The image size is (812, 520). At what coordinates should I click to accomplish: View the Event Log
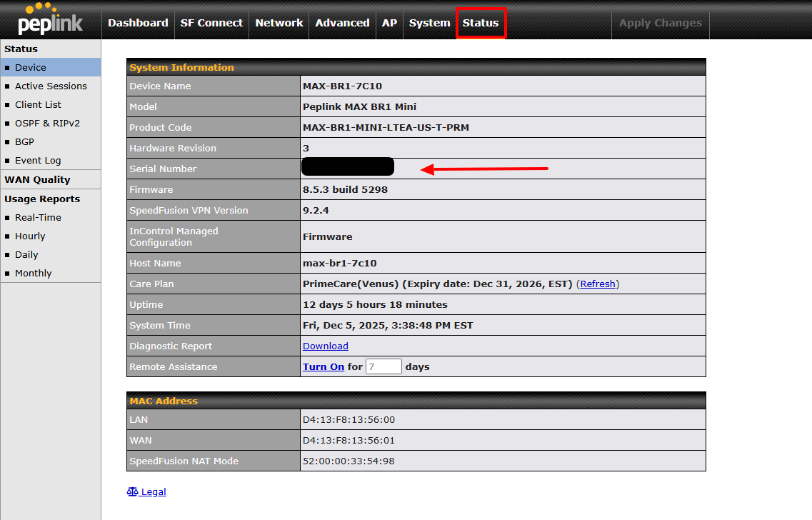pos(50,161)
